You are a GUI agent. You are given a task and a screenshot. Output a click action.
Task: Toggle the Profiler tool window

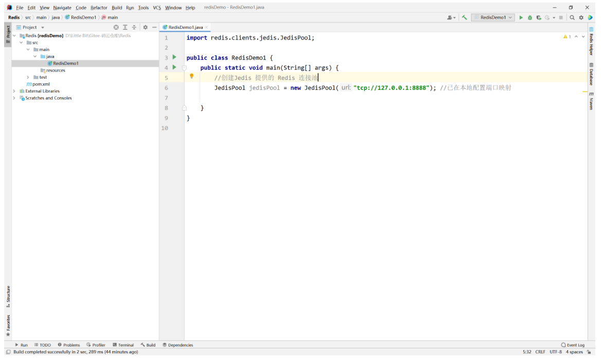pyautogui.click(x=96, y=345)
